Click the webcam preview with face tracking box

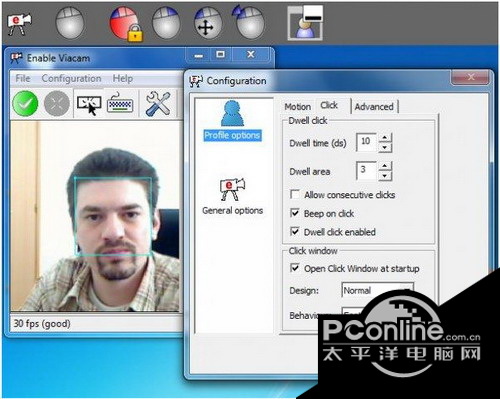pyautogui.click(x=95, y=216)
